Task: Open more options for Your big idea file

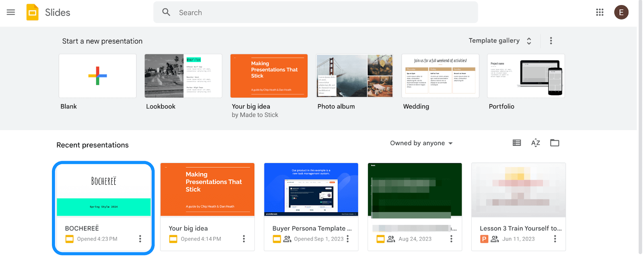Action: click(244, 239)
